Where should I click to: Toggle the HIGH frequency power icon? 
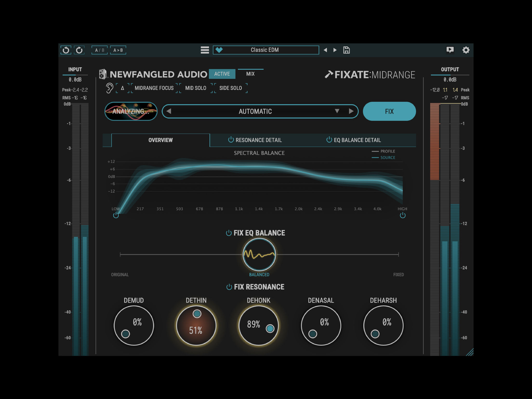click(x=403, y=215)
